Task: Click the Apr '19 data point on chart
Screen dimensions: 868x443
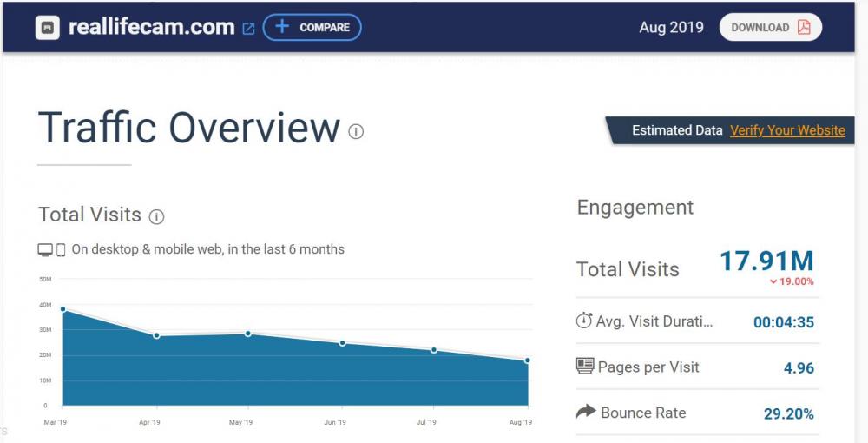Action: (156, 335)
